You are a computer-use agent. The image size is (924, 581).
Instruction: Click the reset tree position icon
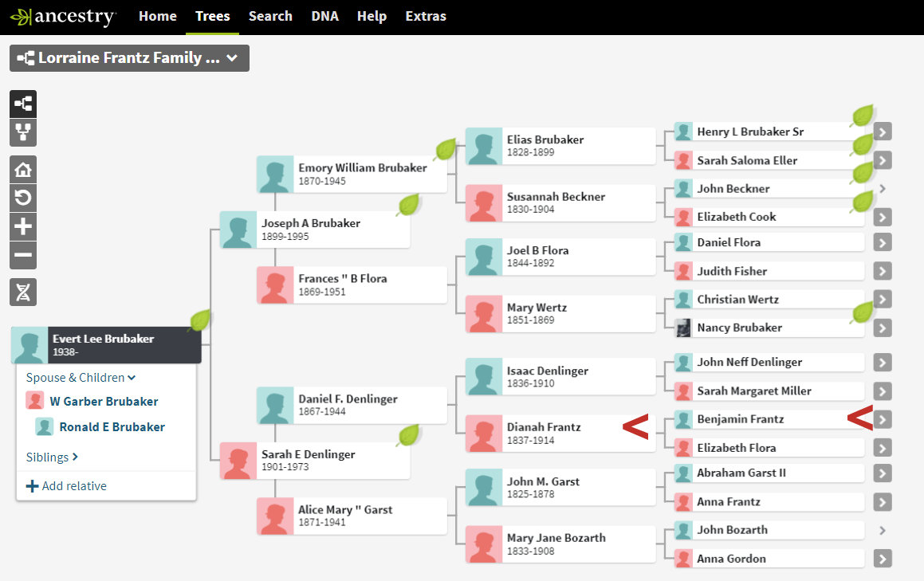pyautogui.click(x=23, y=198)
